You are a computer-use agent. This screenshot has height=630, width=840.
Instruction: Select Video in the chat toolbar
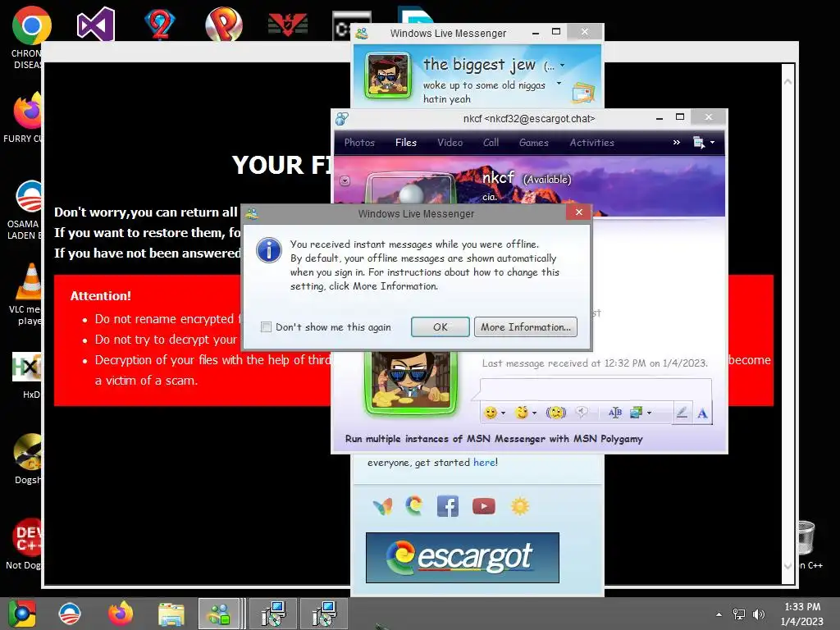pos(450,143)
